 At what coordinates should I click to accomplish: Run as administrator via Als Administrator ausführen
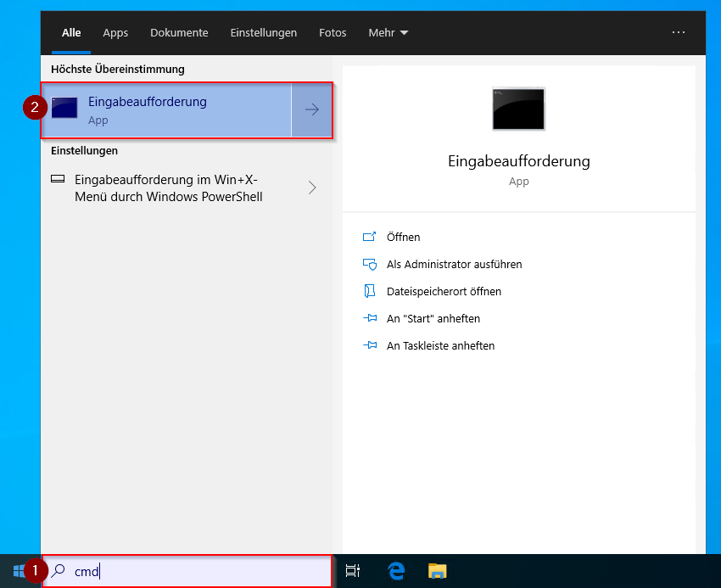coord(454,265)
